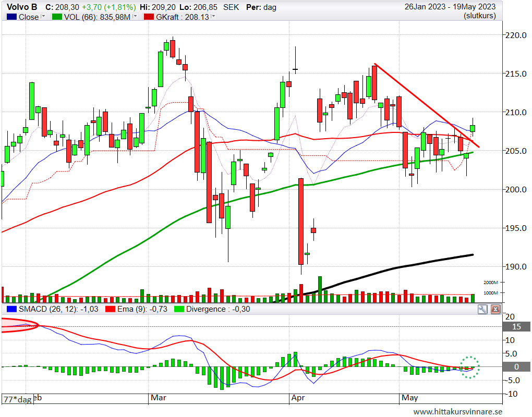Click the Divergence : -0,30 label
The width and height of the screenshot is (532, 417).
(218, 309)
